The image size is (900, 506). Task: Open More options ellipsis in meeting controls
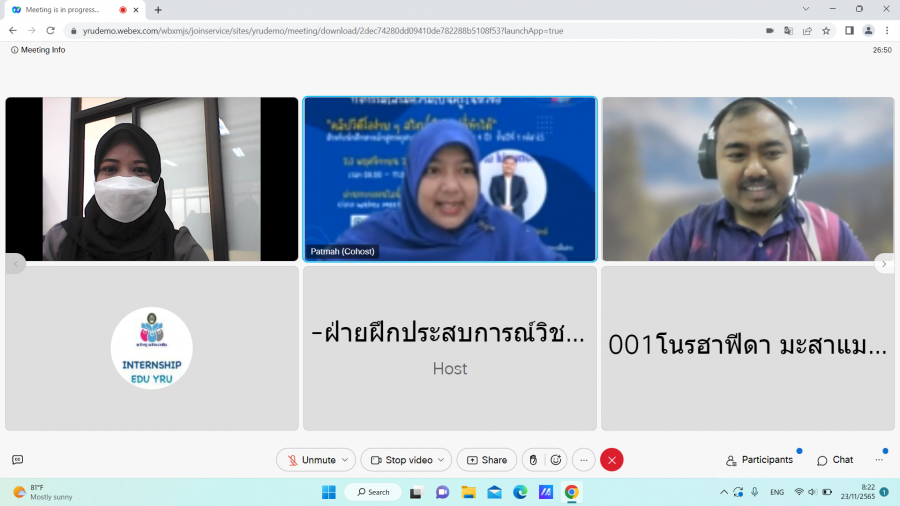point(584,460)
